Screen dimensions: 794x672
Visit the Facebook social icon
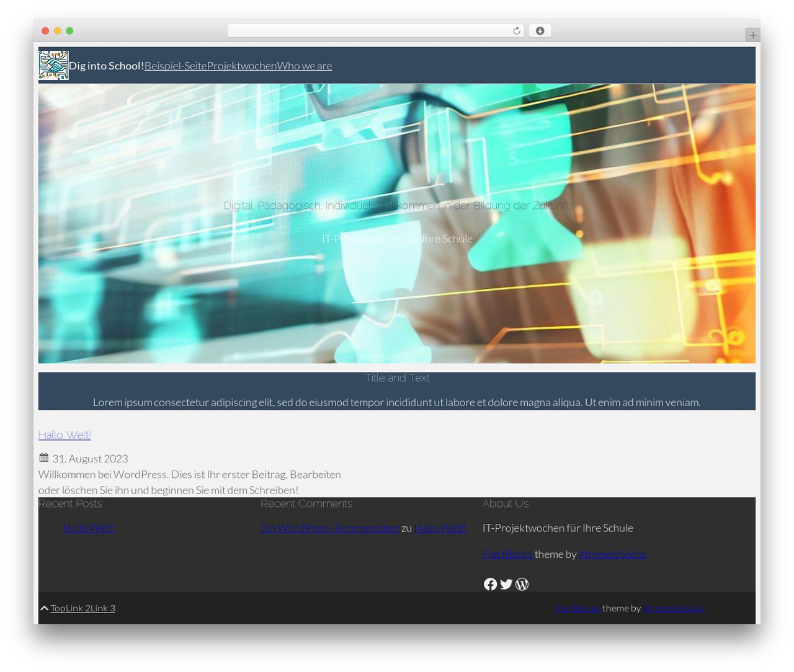[490, 584]
